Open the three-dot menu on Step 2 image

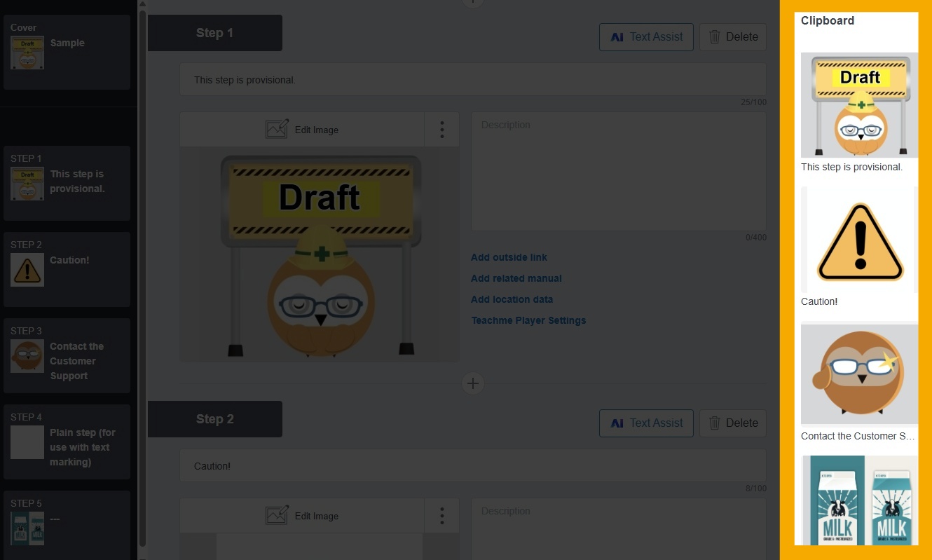click(441, 516)
